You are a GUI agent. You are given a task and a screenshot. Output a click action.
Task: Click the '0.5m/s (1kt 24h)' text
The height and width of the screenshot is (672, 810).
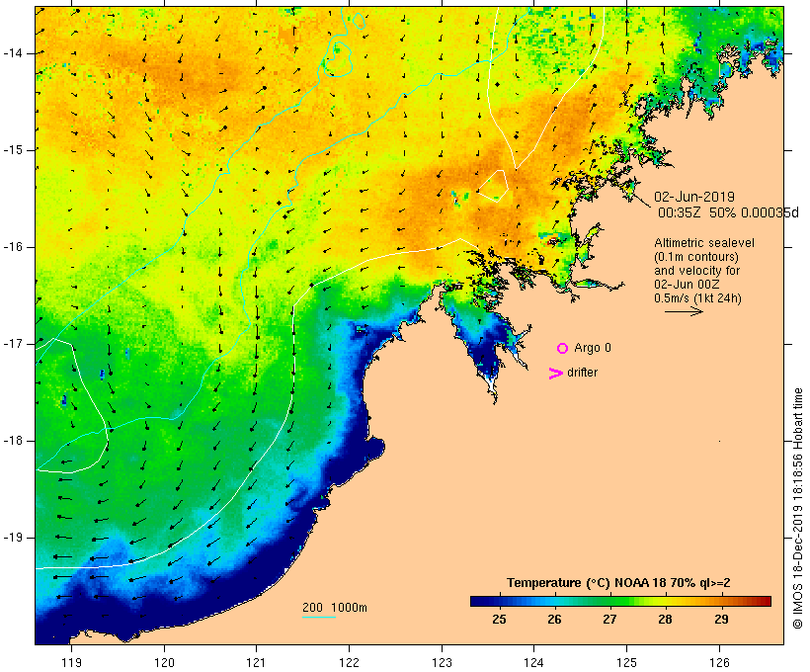pyautogui.click(x=697, y=298)
